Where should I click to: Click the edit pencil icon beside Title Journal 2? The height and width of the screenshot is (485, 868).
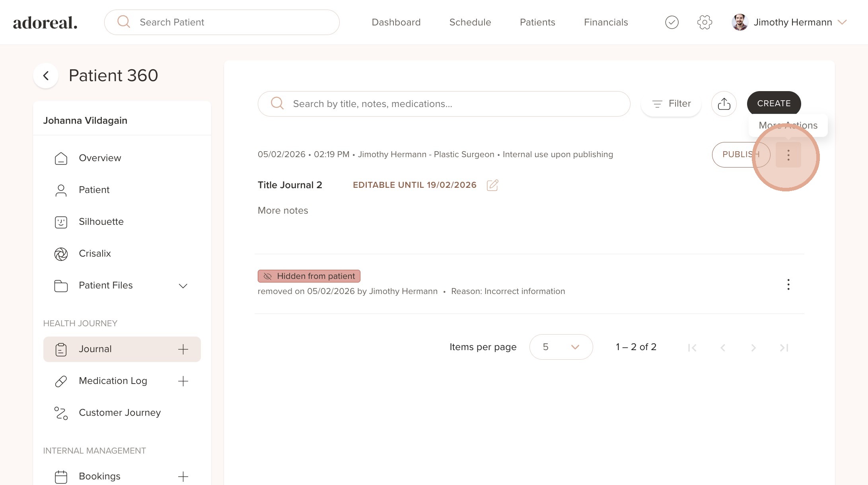(x=492, y=185)
